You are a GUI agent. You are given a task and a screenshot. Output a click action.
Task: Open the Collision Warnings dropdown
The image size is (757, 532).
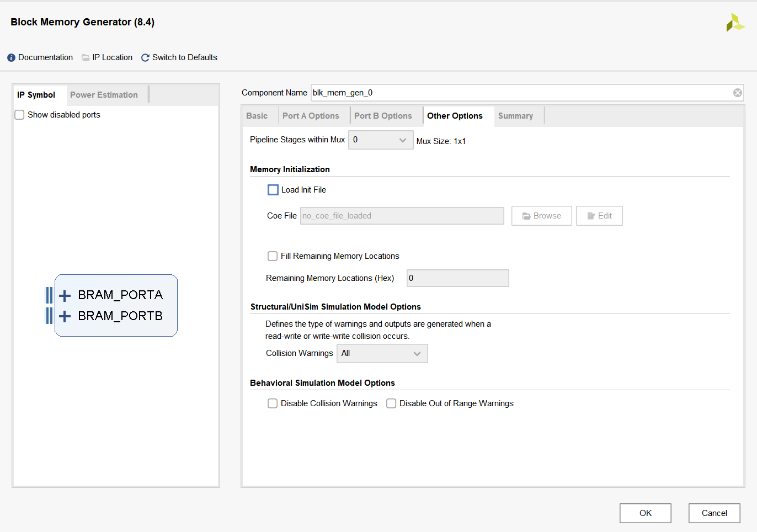tap(382, 354)
